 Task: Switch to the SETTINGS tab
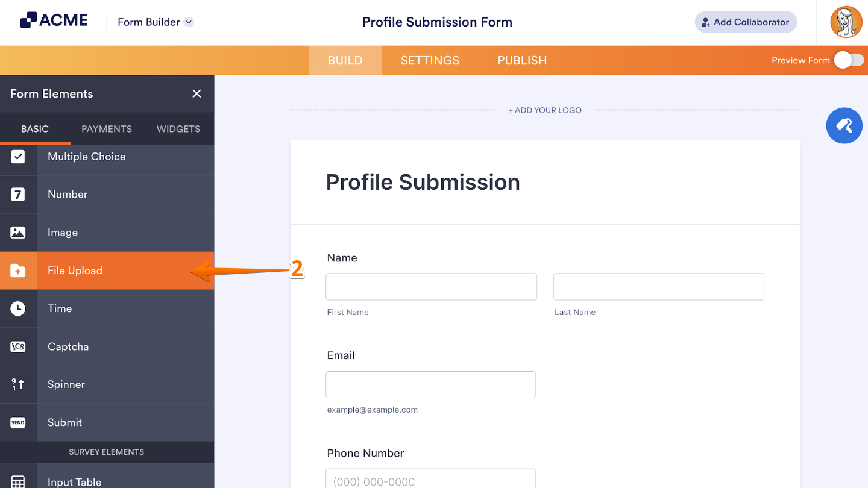pyautogui.click(x=430, y=60)
